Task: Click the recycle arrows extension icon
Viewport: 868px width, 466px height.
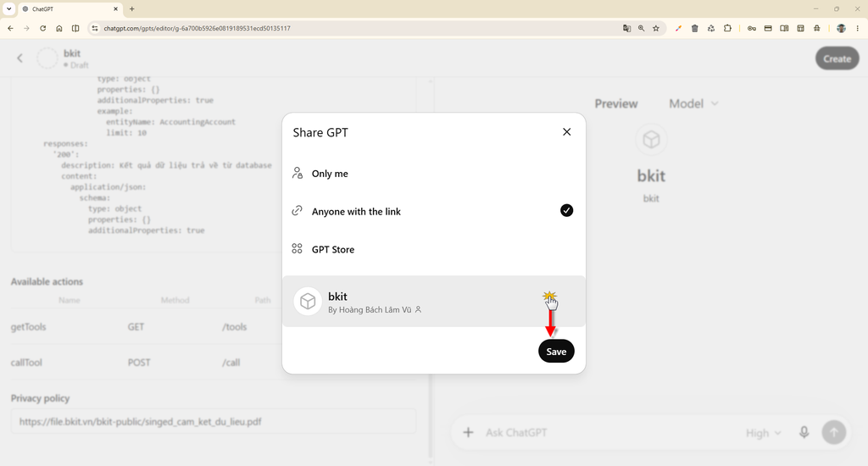Action: 711,28
